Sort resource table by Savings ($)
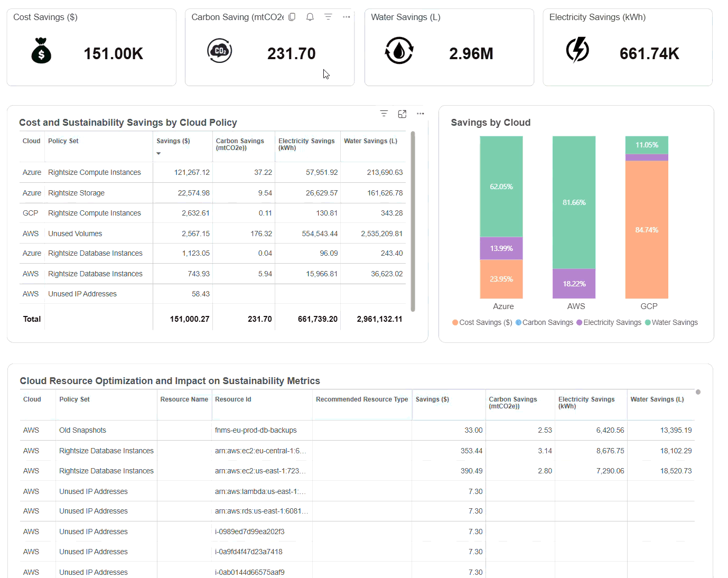Viewport: 728px width, 578px height. tap(432, 399)
